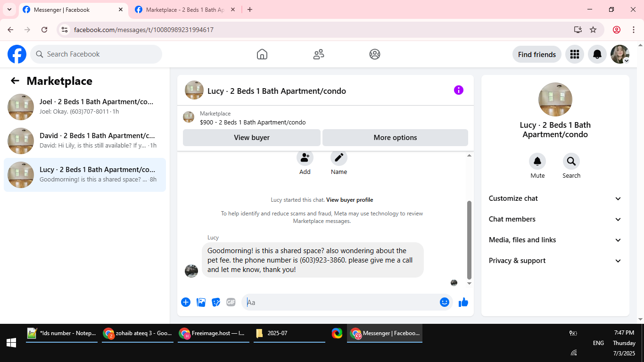Open the notifications bell icon
The height and width of the screenshot is (362, 644).
[597, 54]
